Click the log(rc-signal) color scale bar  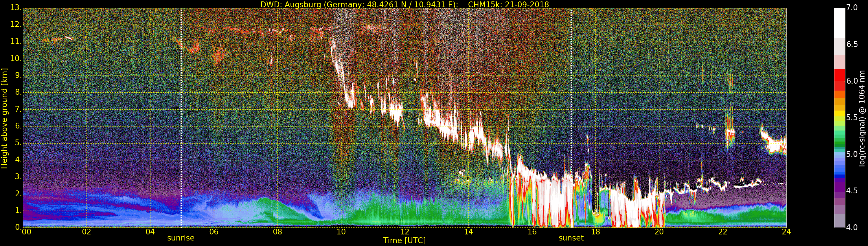point(839,118)
